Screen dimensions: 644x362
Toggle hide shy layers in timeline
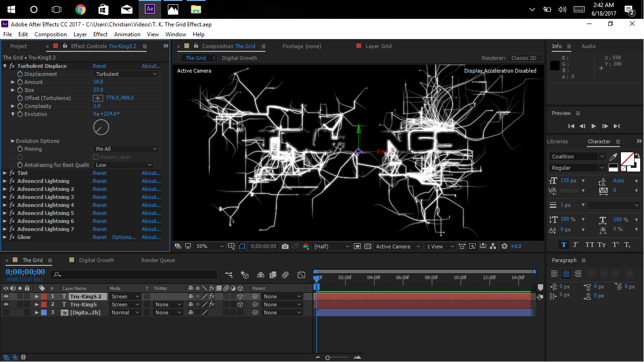(261, 275)
